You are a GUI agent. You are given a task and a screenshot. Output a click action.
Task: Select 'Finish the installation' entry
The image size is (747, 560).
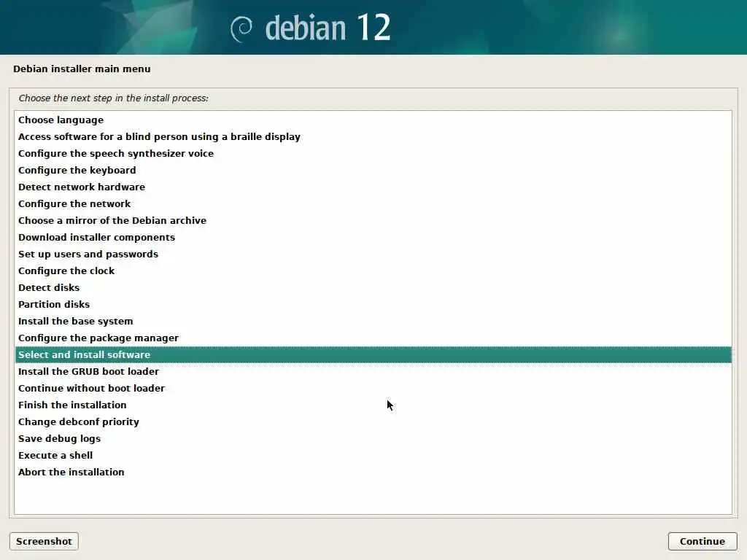click(x=373, y=405)
